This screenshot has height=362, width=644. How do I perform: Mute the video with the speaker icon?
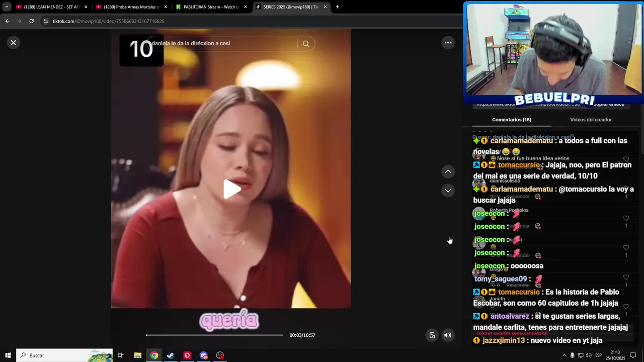pos(448,335)
